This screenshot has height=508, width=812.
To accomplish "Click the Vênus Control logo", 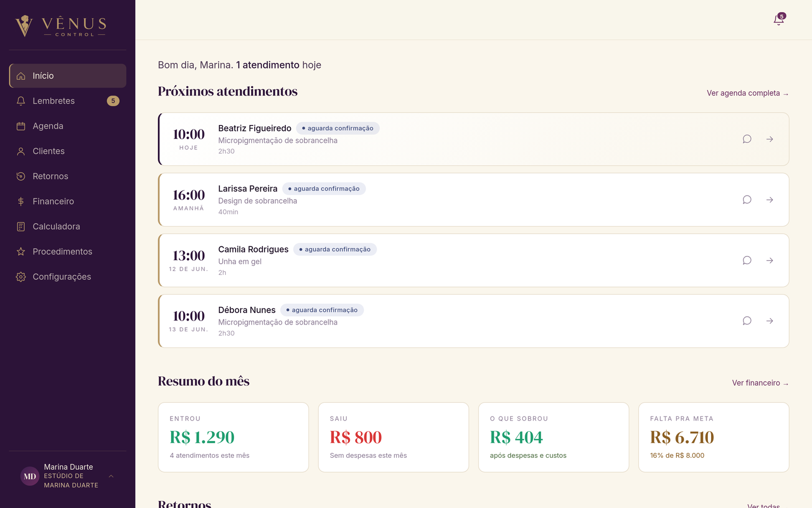I will [60, 25].
